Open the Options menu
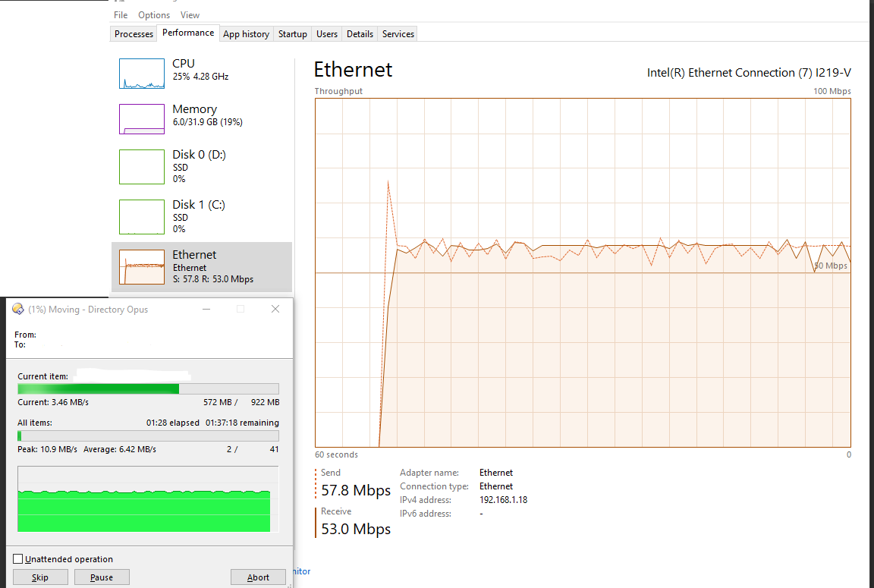Image resolution: width=874 pixels, height=588 pixels. 154,15
